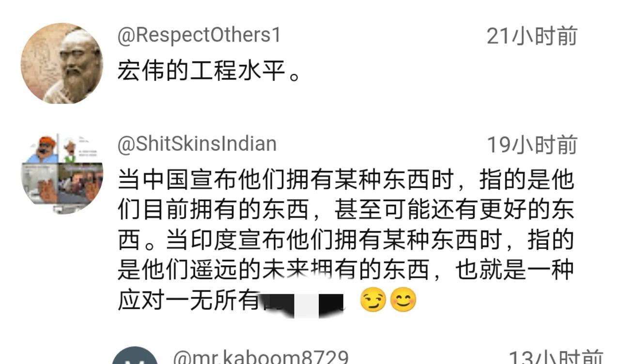Open the @ShitSkinsIndian username link
This screenshot has height=364, width=620.
[197, 144]
